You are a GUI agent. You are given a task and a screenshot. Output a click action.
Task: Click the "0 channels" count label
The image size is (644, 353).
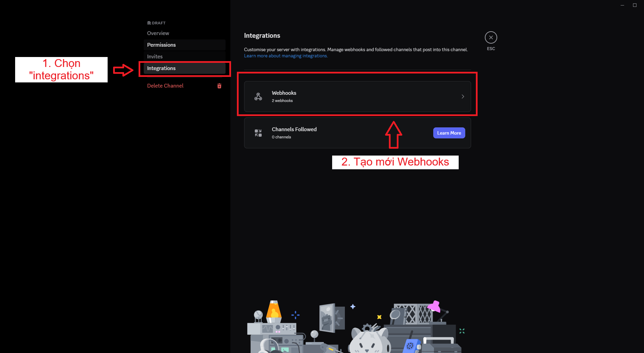click(281, 137)
